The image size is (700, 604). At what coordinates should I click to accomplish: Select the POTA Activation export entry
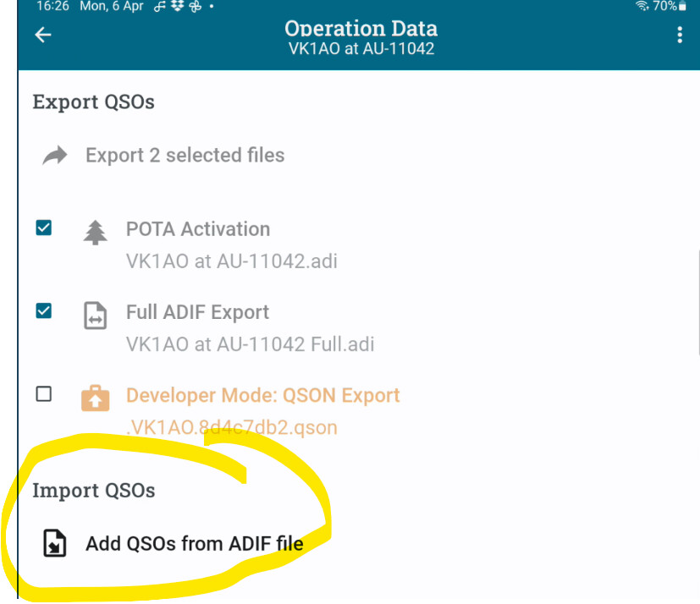[x=198, y=229]
